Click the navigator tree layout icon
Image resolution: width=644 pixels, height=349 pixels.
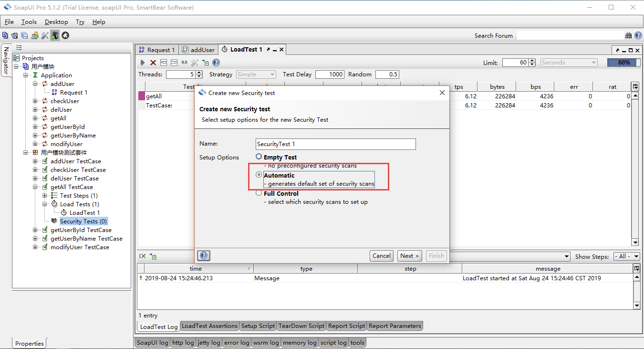click(19, 47)
